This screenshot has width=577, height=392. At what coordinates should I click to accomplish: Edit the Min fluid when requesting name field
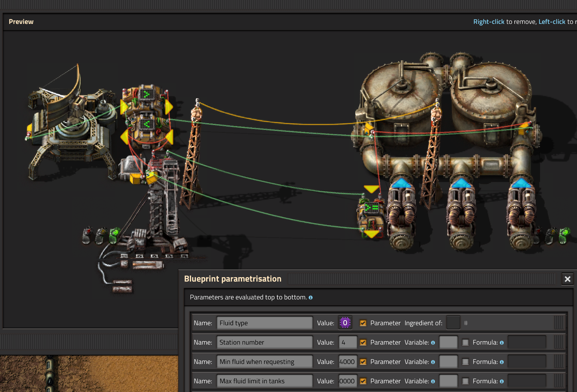264,361
